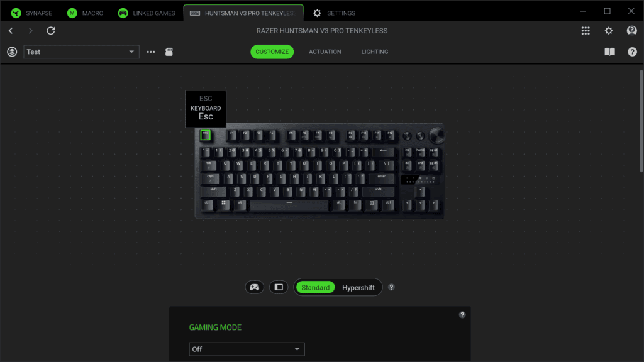Expand the Test profile dropdown
Image resolution: width=644 pixels, height=362 pixels.
point(81,52)
